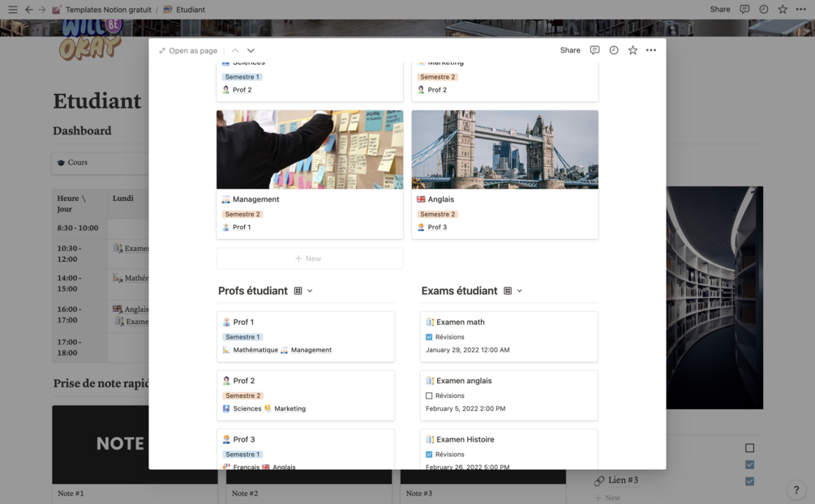Go to next page with down chevron

point(251,50)
